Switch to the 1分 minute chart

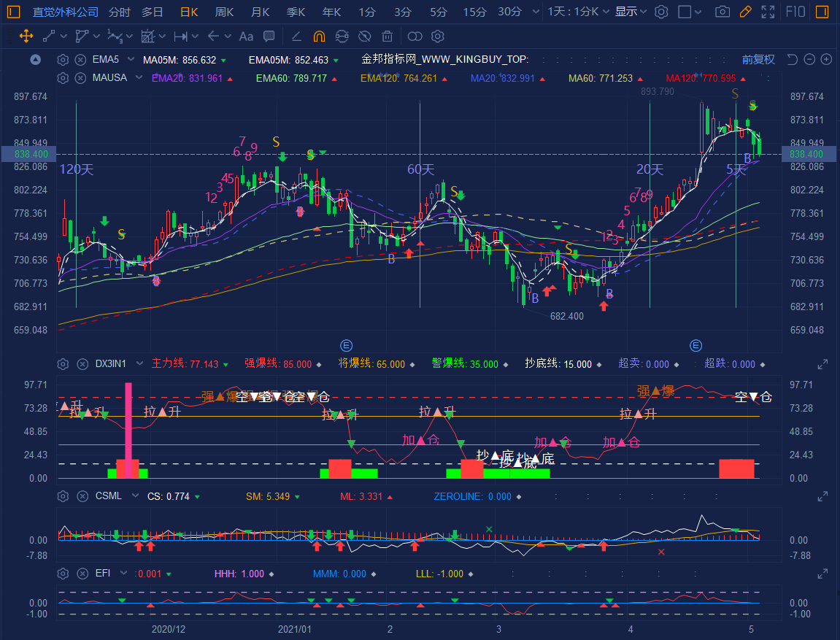[367, 12]
